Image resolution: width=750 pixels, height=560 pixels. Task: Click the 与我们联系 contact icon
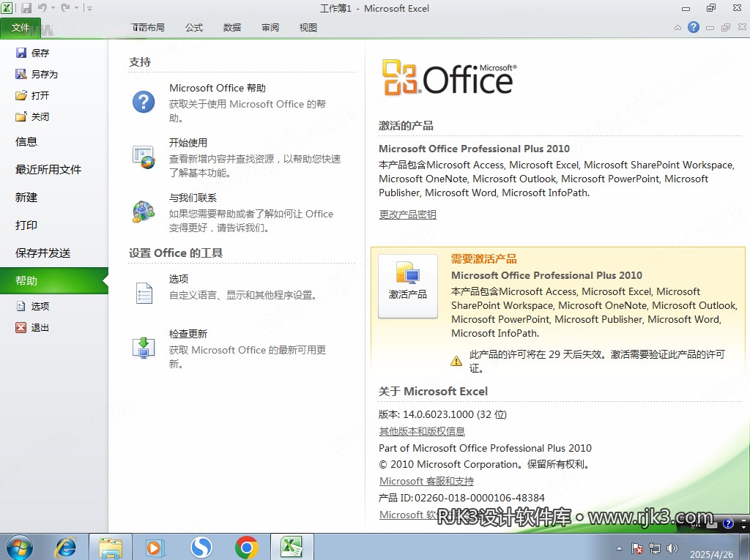point(144,212)
